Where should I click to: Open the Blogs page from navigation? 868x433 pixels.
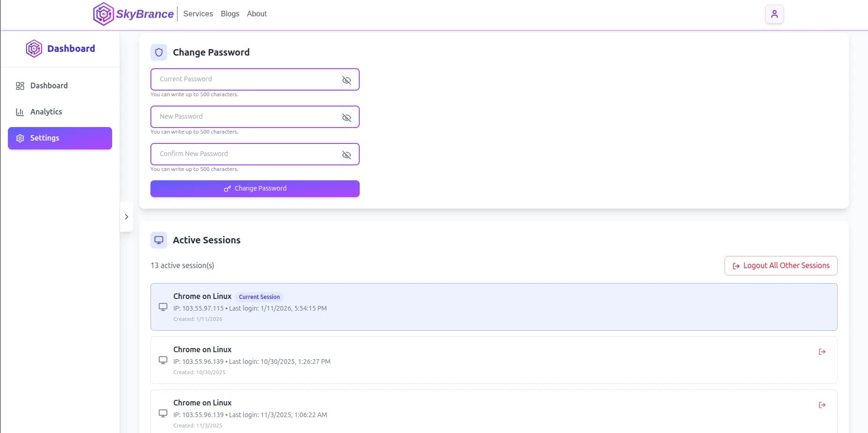(x=230, y=14)
